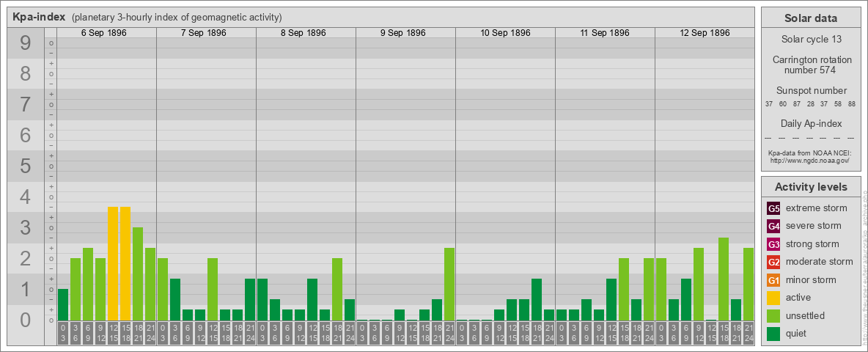Click the 15–18h light green bar on 12 Sep

coord(724,279)
